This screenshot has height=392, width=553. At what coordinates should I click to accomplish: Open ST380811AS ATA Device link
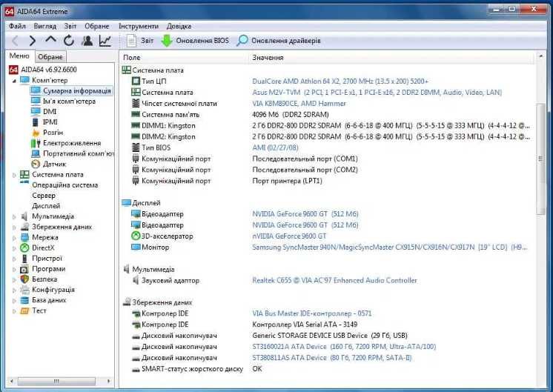tap(331, 357)
